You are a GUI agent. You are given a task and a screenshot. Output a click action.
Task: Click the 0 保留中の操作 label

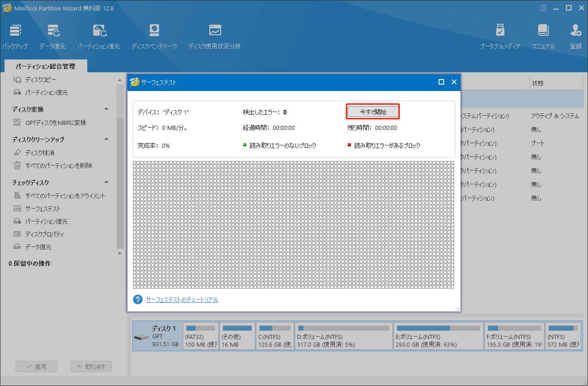(30, 263)
